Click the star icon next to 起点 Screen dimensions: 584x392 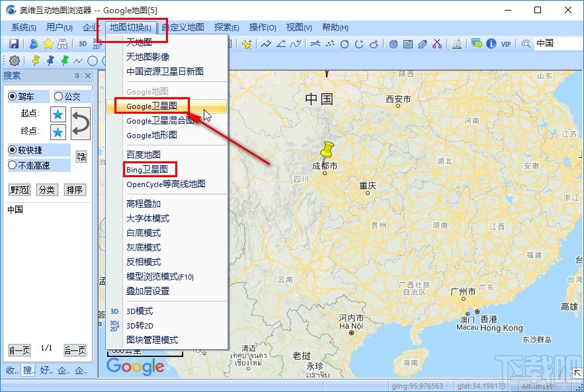pyautogui.click(x=58, y=112)
